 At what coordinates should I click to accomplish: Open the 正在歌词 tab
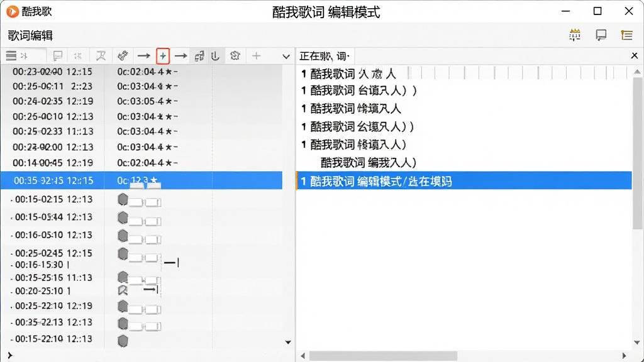[325, 56]
